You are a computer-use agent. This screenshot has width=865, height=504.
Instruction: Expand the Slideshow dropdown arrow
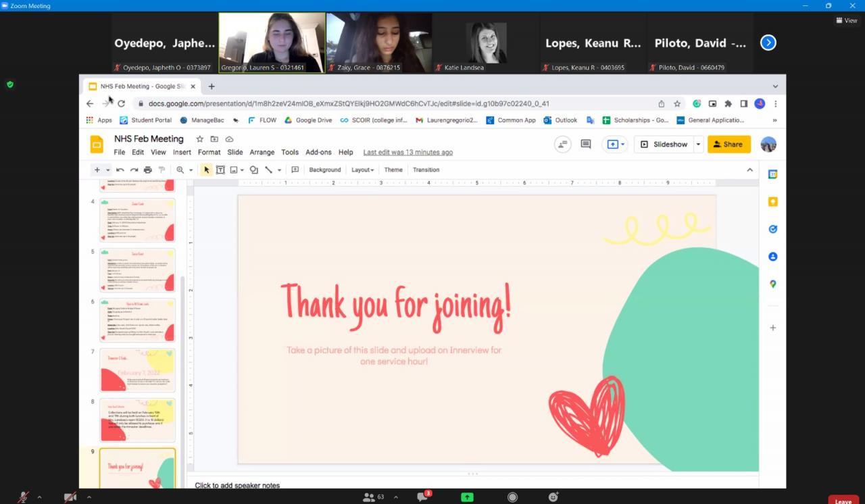698,144
